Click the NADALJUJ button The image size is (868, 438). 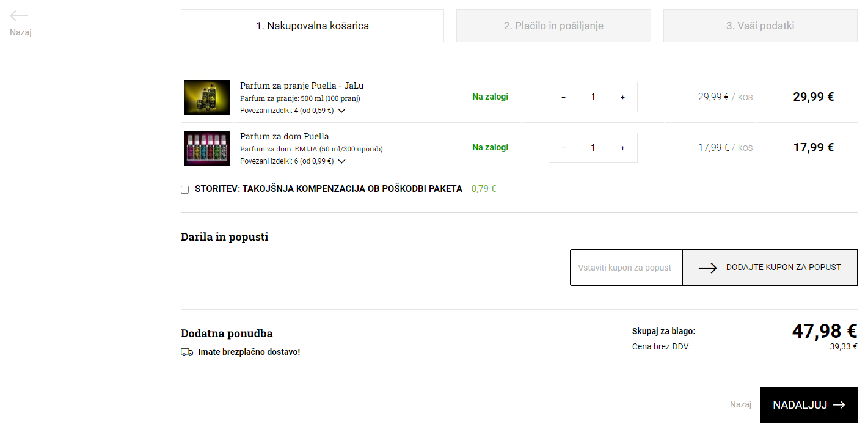[x=809, y=405]
